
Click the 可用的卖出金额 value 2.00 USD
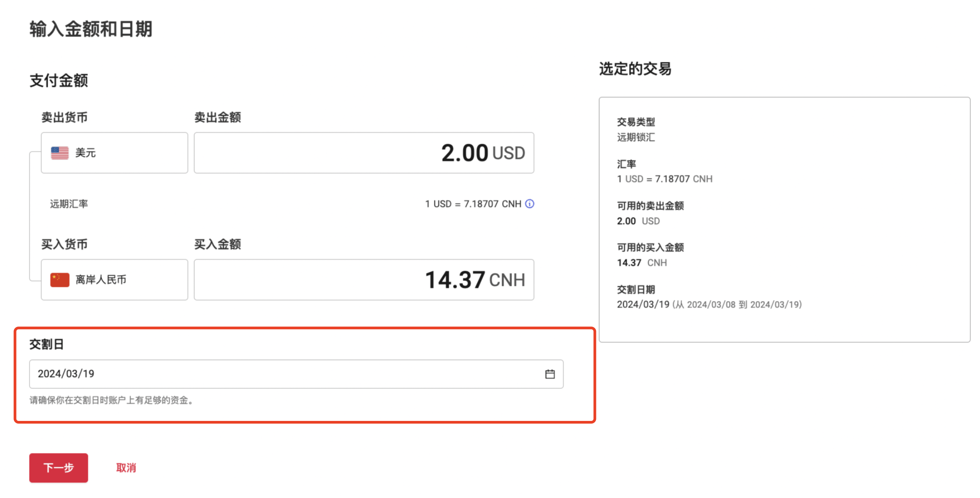638,220
